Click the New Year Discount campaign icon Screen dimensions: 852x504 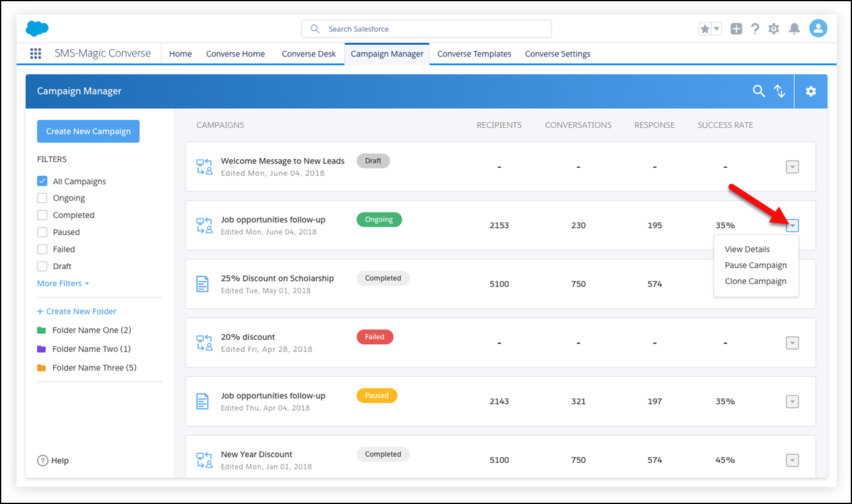[x=204, y=460]
